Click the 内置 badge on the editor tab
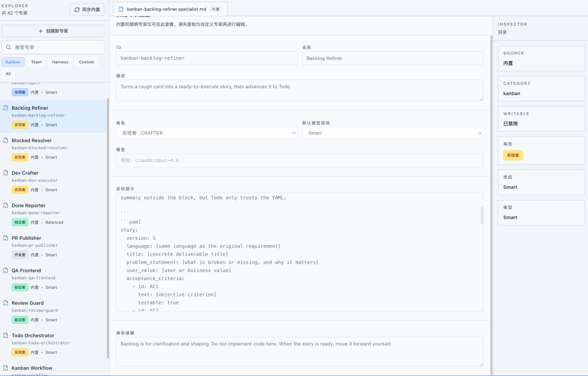 [216, 9]
